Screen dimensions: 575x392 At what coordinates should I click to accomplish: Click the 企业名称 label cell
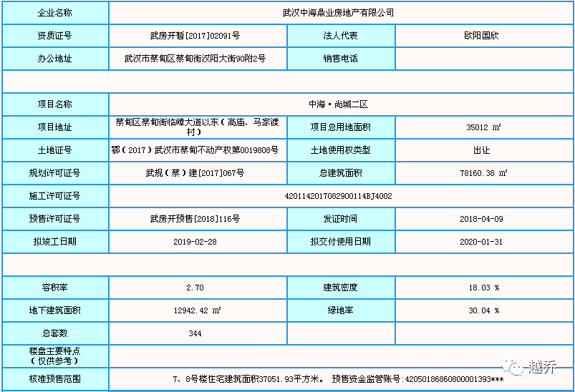(x=55, y=13)
